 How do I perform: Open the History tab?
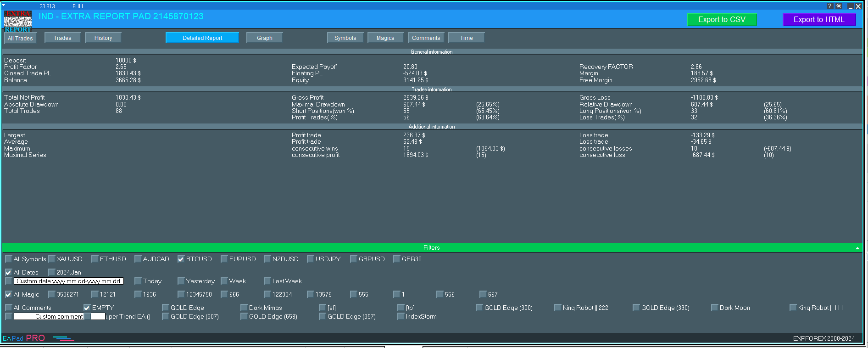tap(103, 38)
